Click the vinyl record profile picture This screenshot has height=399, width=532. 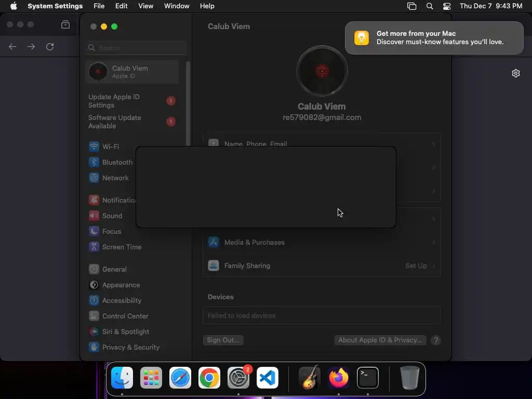(322, 71)
